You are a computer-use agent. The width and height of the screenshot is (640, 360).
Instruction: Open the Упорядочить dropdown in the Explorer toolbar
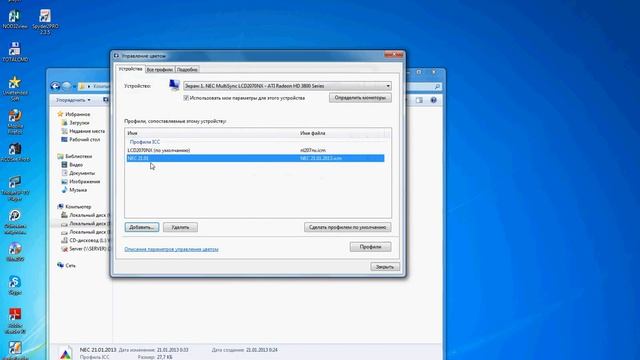pos(73,100)
